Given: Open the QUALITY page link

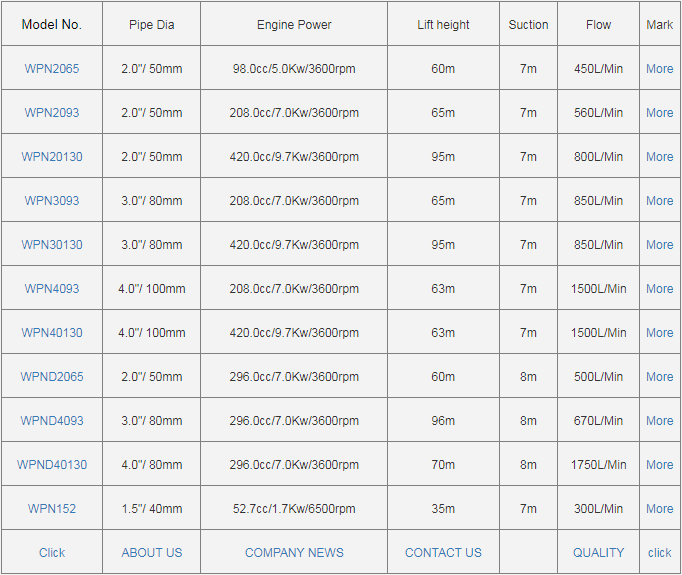Looking at the screenshot, I should (598, 553).
